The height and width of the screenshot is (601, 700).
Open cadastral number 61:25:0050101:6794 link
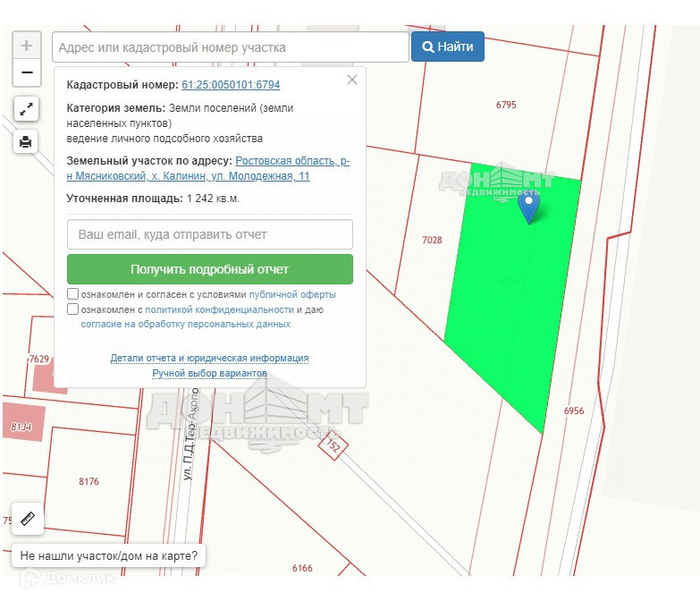tap(231, 85)
